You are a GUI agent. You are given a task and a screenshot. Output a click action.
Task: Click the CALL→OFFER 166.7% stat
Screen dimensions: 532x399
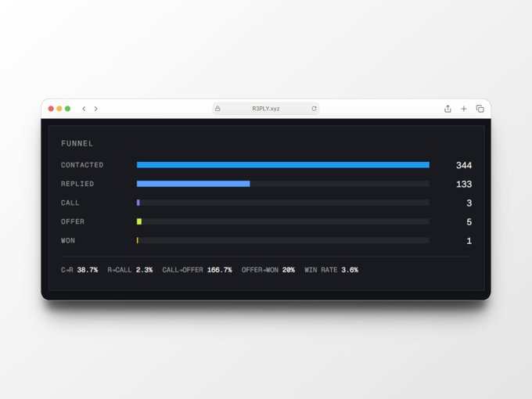(x=197, y=270)
